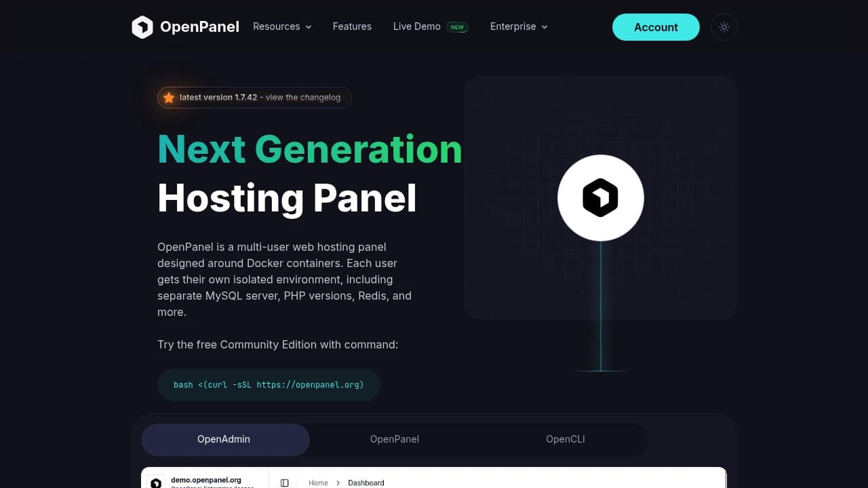The image size is (868, 488).
Task: Click demo.openpanel.org title in preview
Action: (205, 480)
